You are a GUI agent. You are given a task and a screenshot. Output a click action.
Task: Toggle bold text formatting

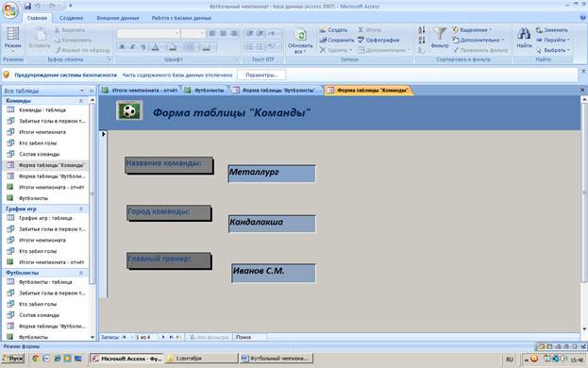pyautogui.click(x=123, y=47)
